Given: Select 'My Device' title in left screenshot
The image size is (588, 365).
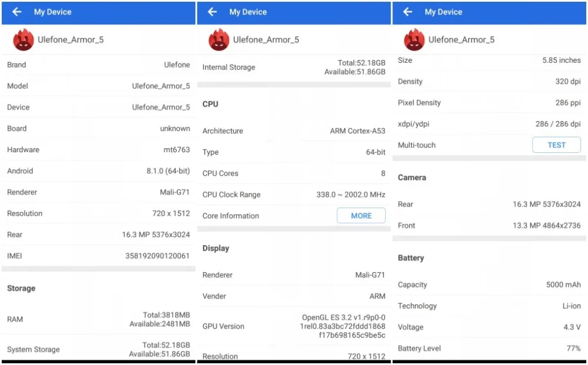Looking at the screenshot, I should tap(52, 12).
